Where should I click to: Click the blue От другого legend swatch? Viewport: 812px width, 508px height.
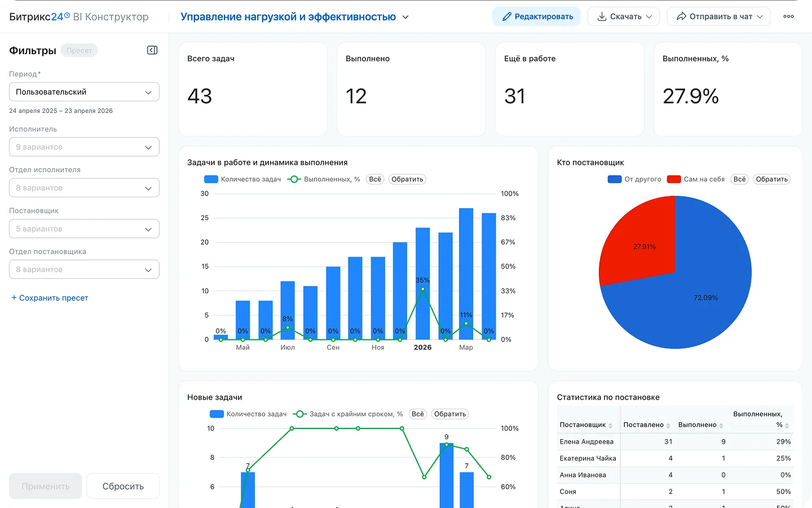coord(614,179)
